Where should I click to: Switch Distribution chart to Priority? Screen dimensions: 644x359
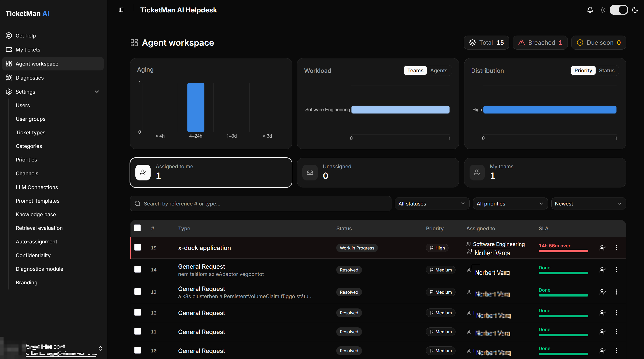[583, 70]
